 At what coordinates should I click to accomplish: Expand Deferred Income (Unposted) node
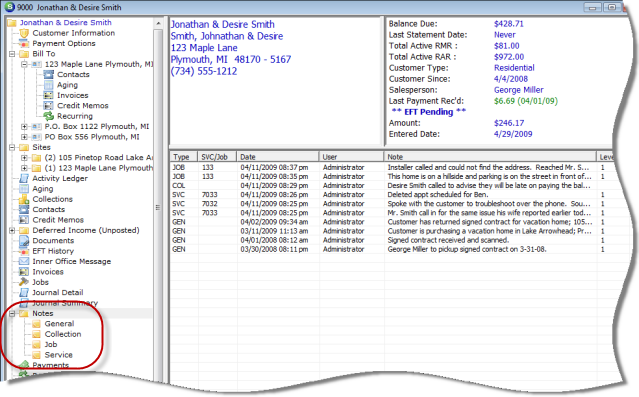pyautogui.click(x=12, y=230)
